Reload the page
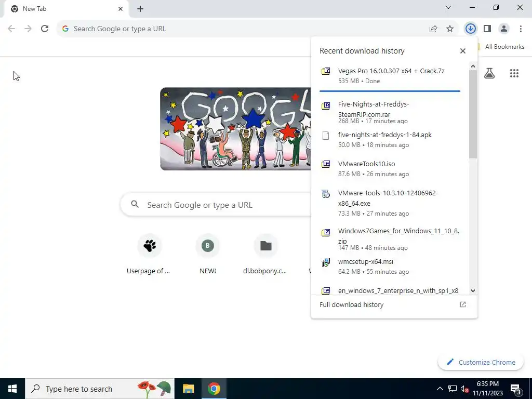 point(45,29)
